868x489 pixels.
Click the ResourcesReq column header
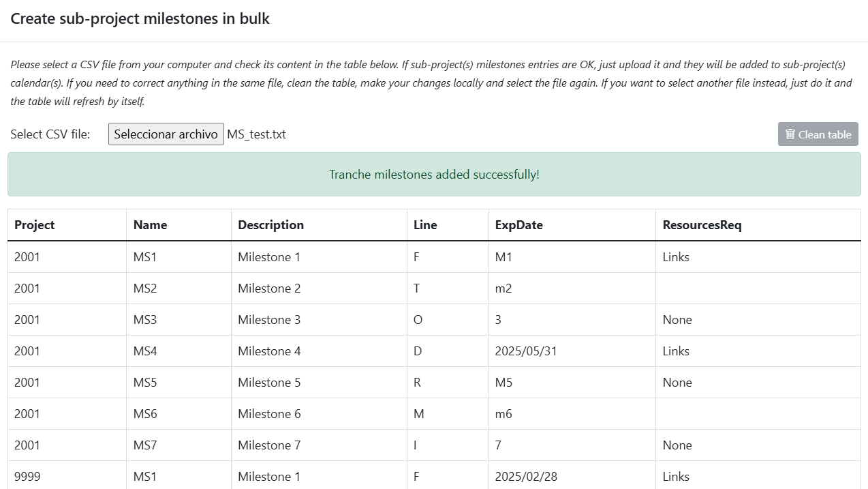coord(759,225)
